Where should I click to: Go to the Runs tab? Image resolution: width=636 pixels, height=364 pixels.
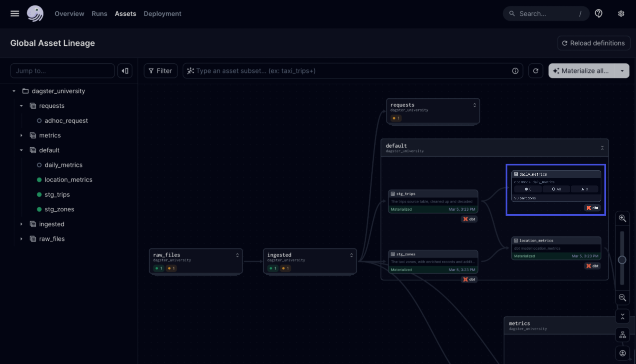coord(99,14)
